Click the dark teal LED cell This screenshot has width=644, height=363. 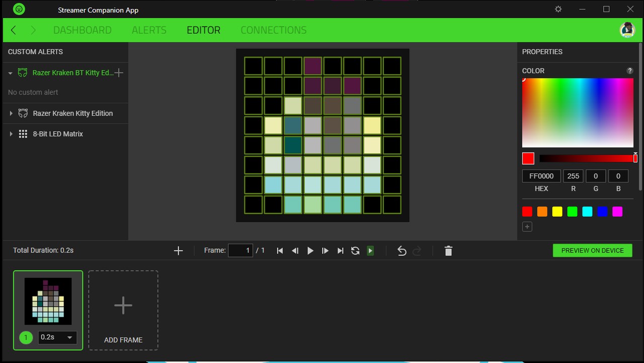coord(293,145)
